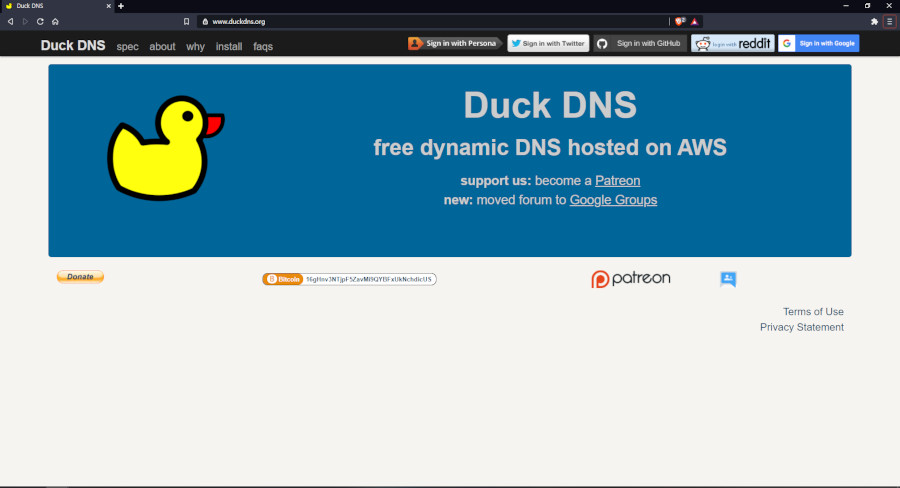
Task: Sign in with GitHub
Action: tap(640, 43)
